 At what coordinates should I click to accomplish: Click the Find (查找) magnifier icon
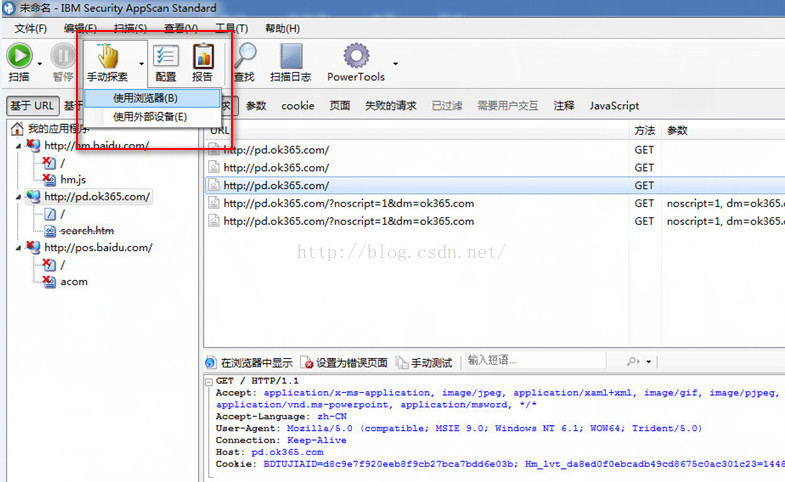(x=245, y=56)
